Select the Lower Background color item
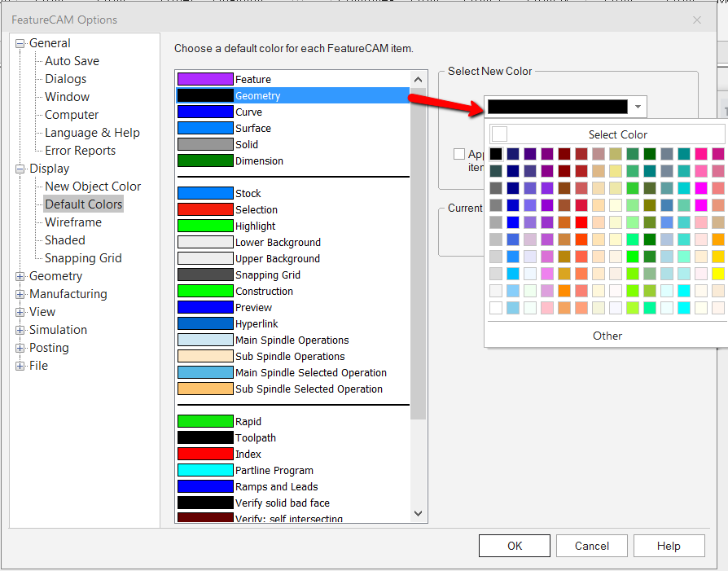The image size is (728, 571). 293,242
